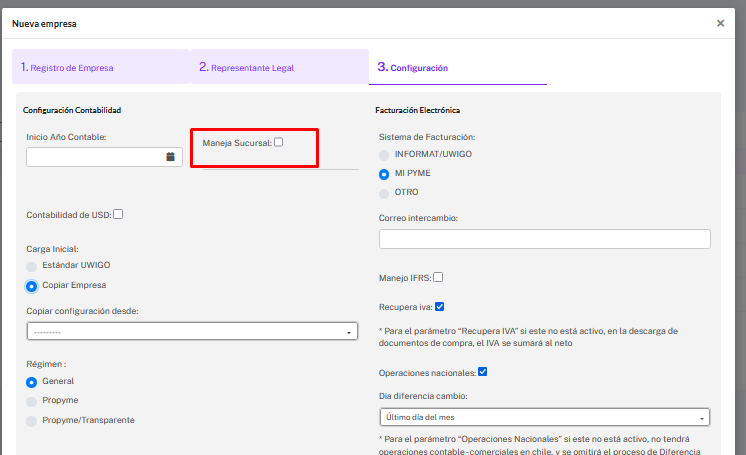
Task: Check the Contabilidad de USD checkbox
Action: 118,214
